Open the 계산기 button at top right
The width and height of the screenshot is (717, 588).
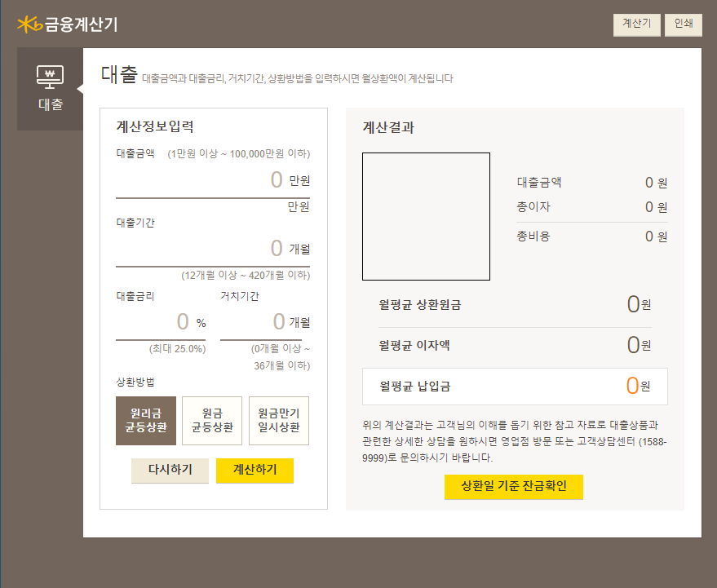click(636, 24)
